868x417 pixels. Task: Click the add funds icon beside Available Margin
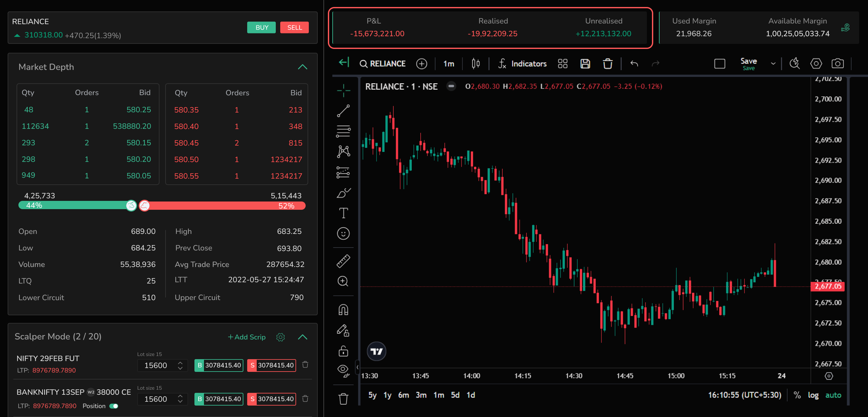click(845, 28)
